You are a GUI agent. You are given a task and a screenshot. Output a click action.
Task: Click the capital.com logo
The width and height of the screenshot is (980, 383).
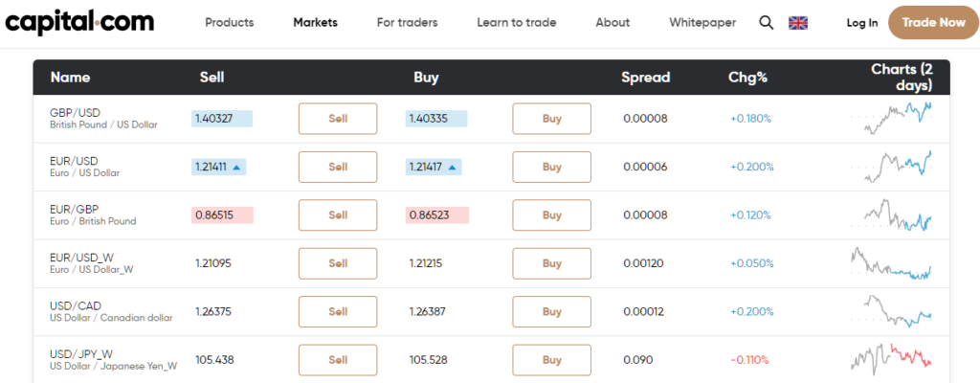79,22
